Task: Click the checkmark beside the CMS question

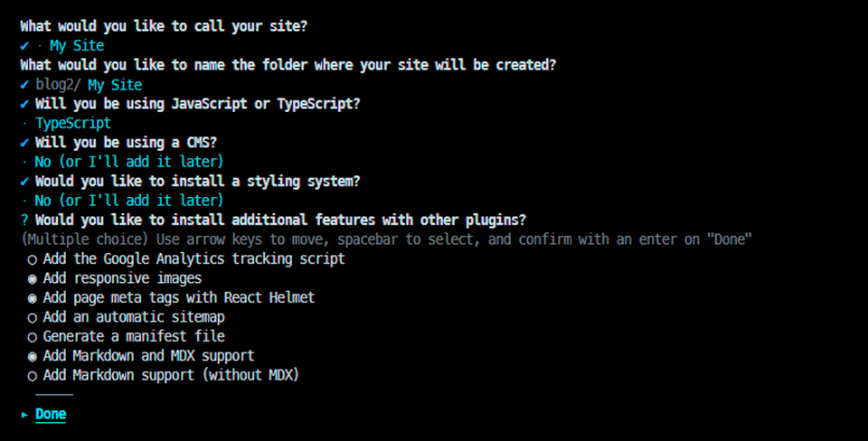Action: [24, 143]
